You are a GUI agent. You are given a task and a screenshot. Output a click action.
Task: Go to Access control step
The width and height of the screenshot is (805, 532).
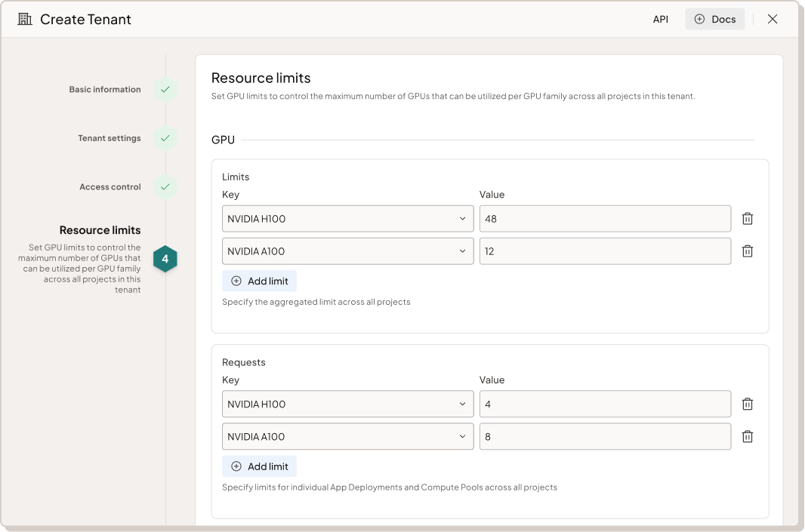click(x=109, y=186)
